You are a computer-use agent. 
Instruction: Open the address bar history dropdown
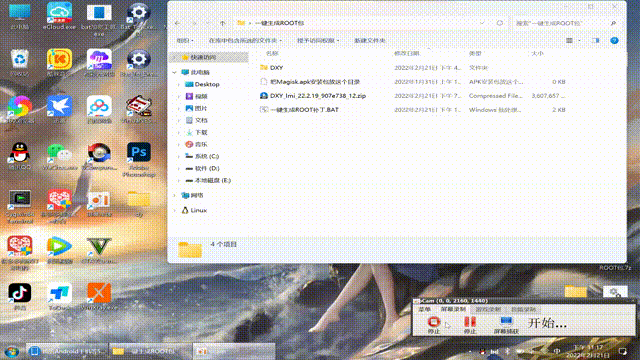coord(482,23)
